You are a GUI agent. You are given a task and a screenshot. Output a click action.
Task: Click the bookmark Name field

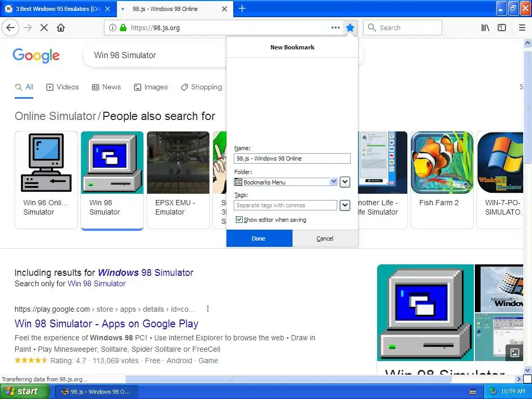(x=292, y=158)
